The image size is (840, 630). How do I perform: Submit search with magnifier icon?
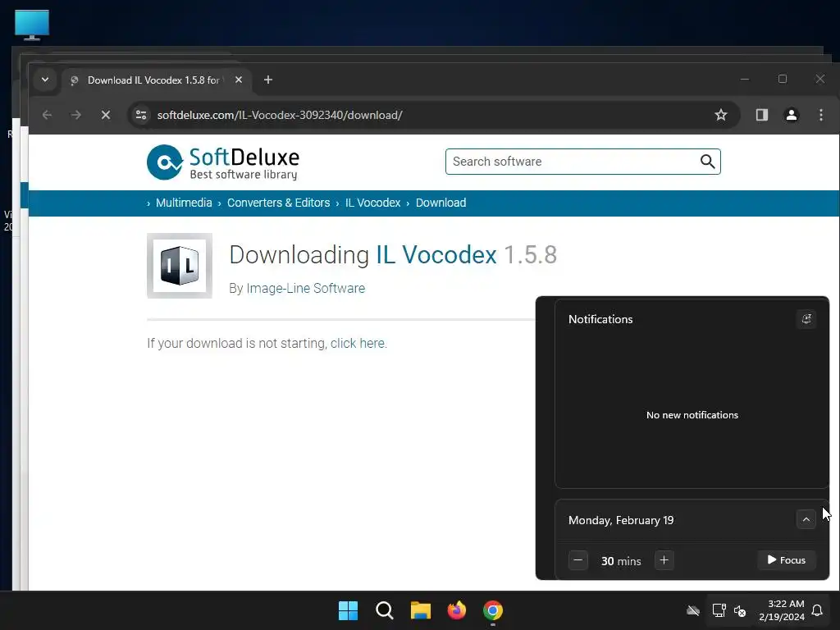point(707,162)
